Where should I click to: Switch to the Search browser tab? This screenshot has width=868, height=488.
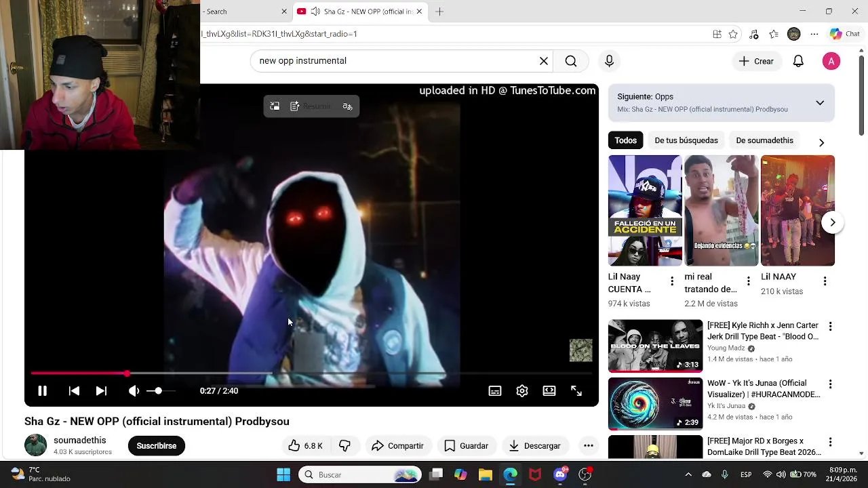[x=241, y=12]
